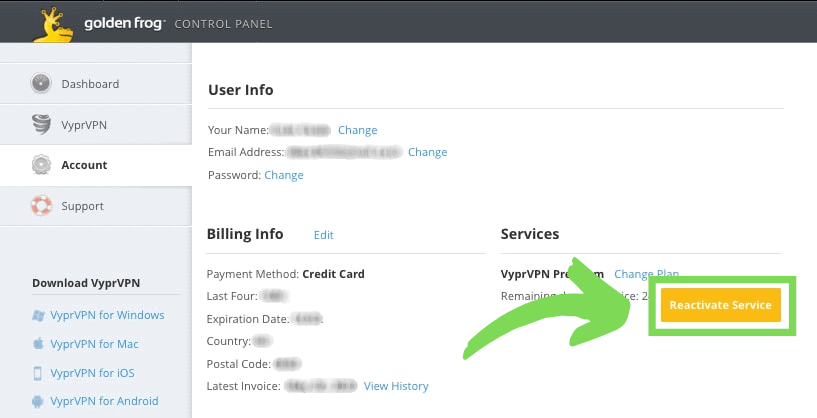
Task: Reactivate the VyprVPN service
Action: tap(721, 305)
